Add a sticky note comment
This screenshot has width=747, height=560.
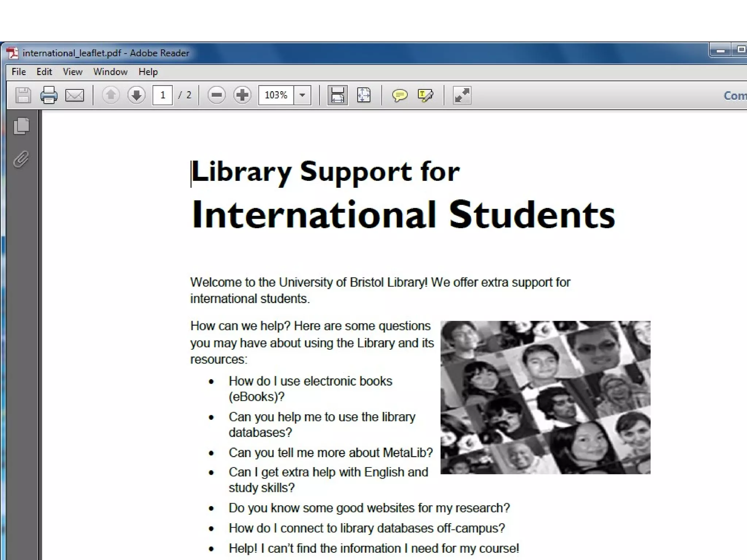(399, 96)
